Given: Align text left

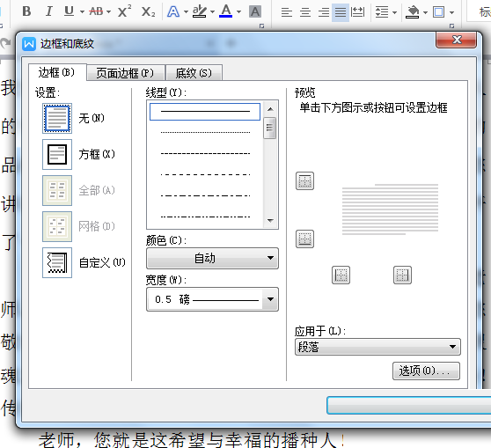Looking at the screenshot, I should pyautogui.click(x=287, y=12).
